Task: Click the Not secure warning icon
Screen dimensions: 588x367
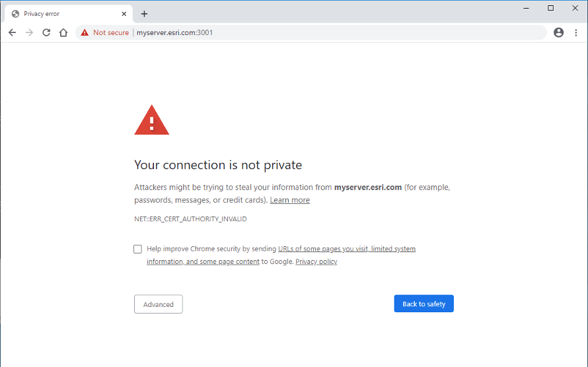Action: point(85,32)
